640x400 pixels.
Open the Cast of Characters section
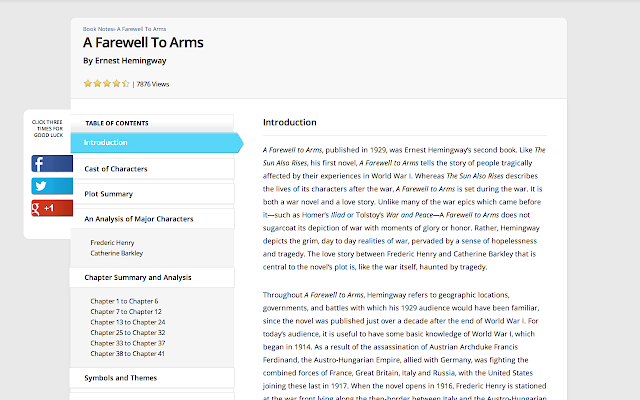point(152,169)
